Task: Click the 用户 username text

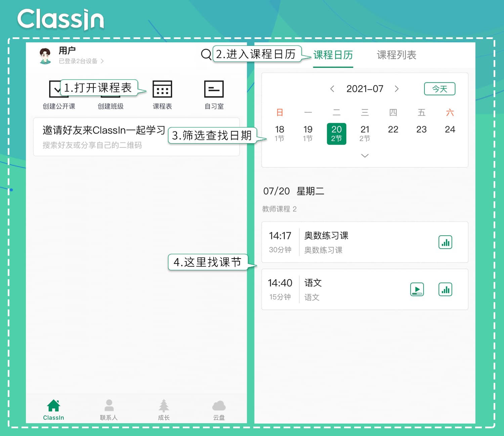Action: tap(67, 50)
